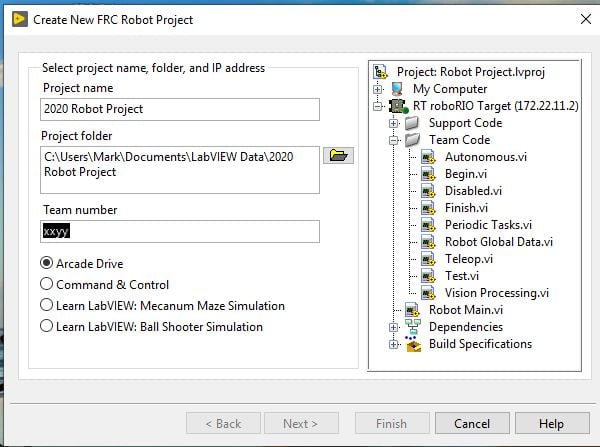Click the Team Code folder icon

point(412,140)
